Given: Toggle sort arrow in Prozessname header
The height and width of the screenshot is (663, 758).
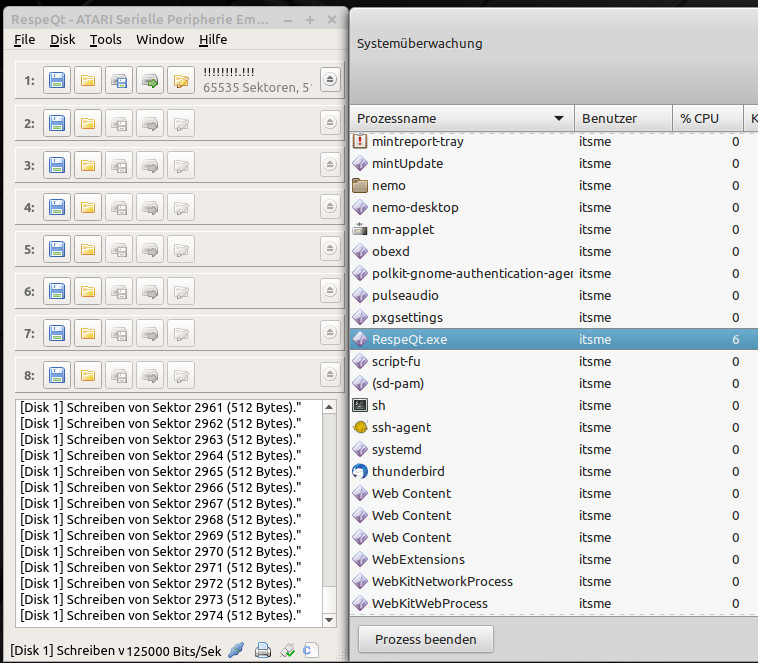Looking at the screenshot, I should (x=559, y=118).
